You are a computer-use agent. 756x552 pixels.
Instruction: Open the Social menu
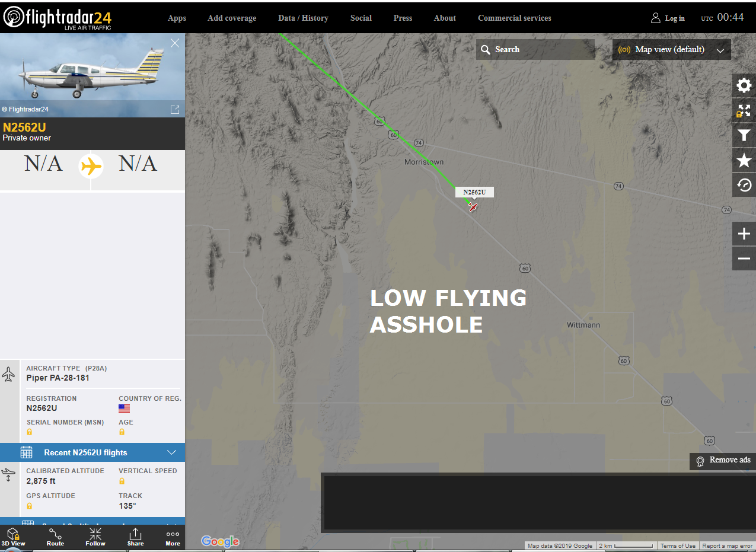point(361,18)
